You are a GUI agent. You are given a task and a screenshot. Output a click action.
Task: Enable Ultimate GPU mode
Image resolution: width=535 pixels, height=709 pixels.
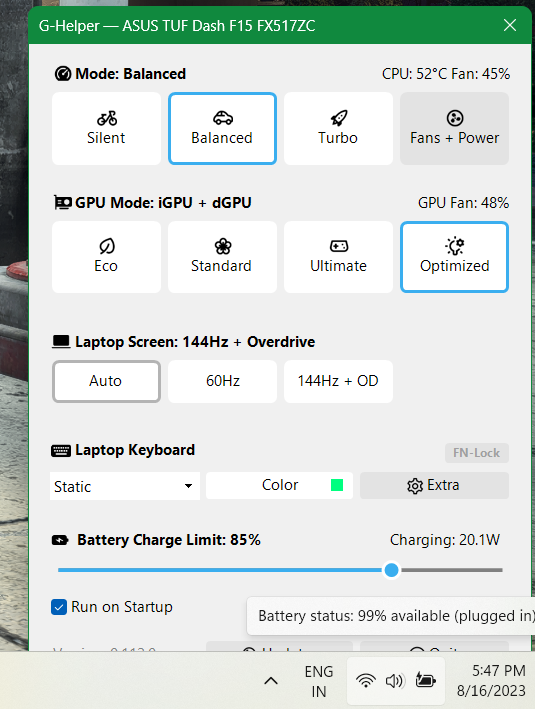tap(338, 257)
